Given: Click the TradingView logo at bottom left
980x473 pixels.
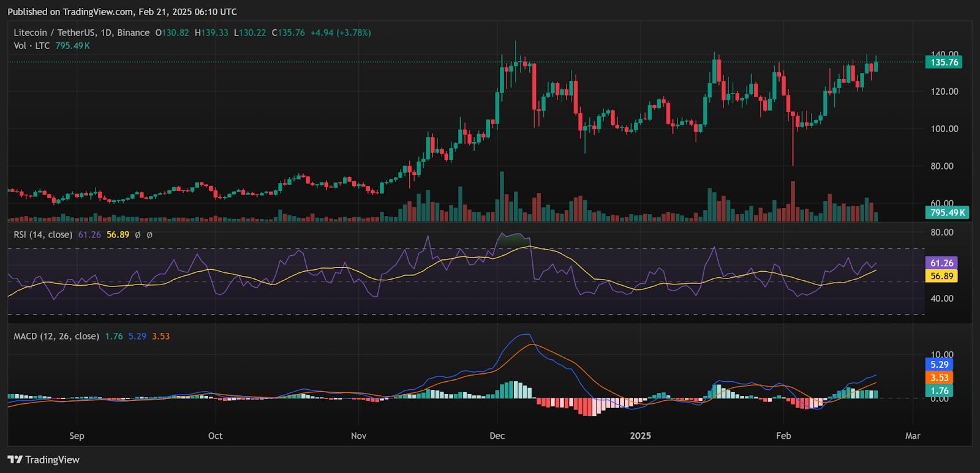Looking at the screenshot, I should [x=43, y=460].
